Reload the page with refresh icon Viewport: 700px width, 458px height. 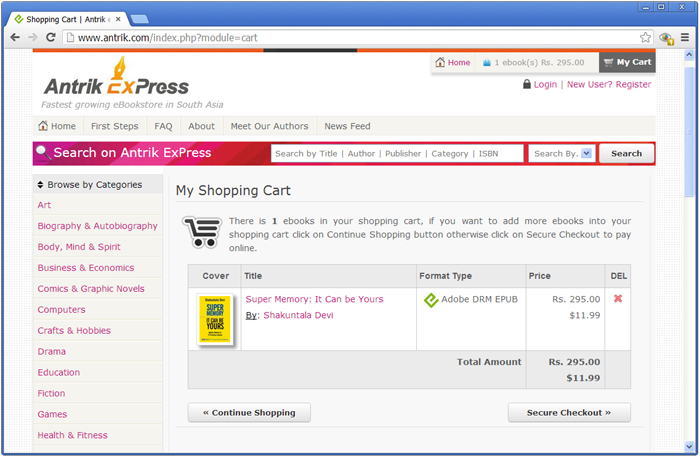point(51,37)
